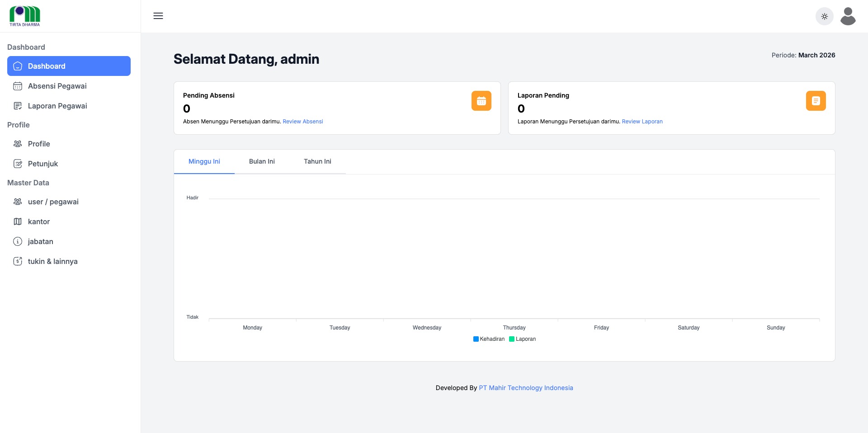This screenshot has height=433, width=868.
Task: Toggle Kehadiran series via blue legend swatch
Action: click(x=476, y=339)
